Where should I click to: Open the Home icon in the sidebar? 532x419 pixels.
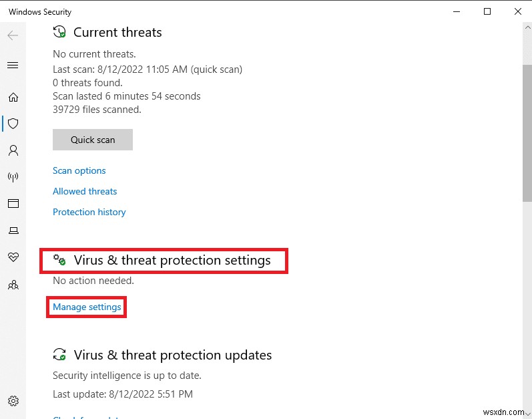[13, 98]
